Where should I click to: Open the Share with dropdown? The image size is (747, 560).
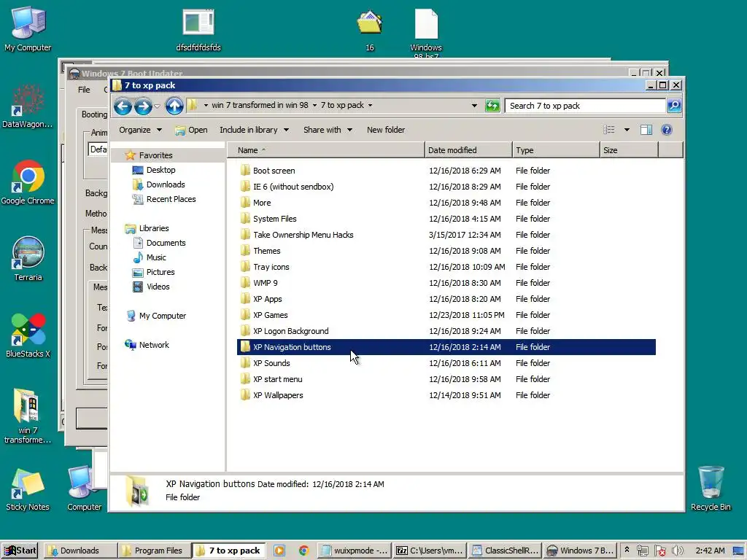click(328, 130)
